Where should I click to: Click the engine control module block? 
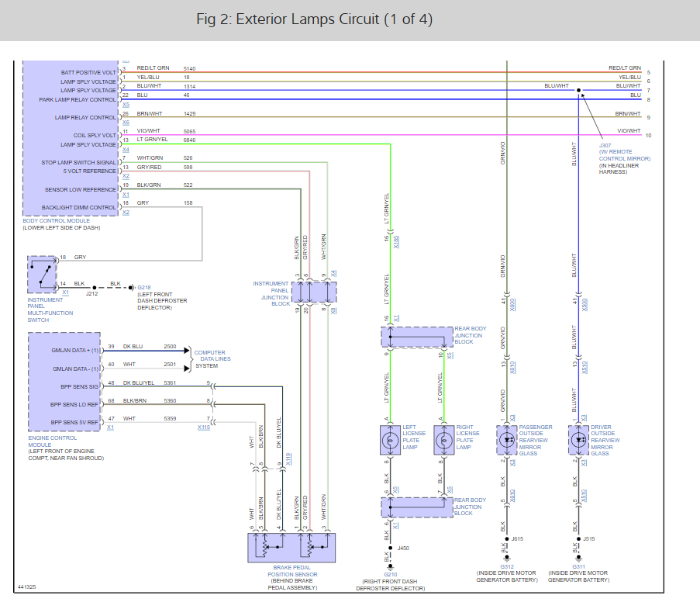[64, 382]
